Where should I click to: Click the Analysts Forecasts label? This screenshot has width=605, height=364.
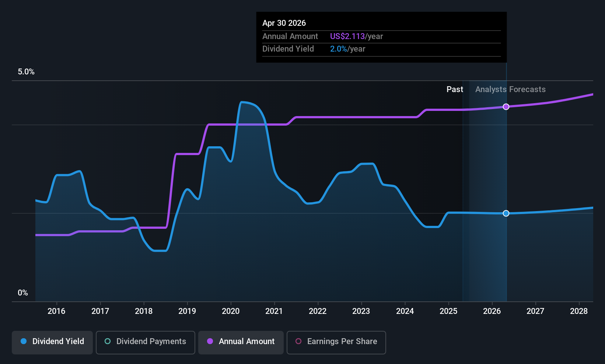coord(510,89)
